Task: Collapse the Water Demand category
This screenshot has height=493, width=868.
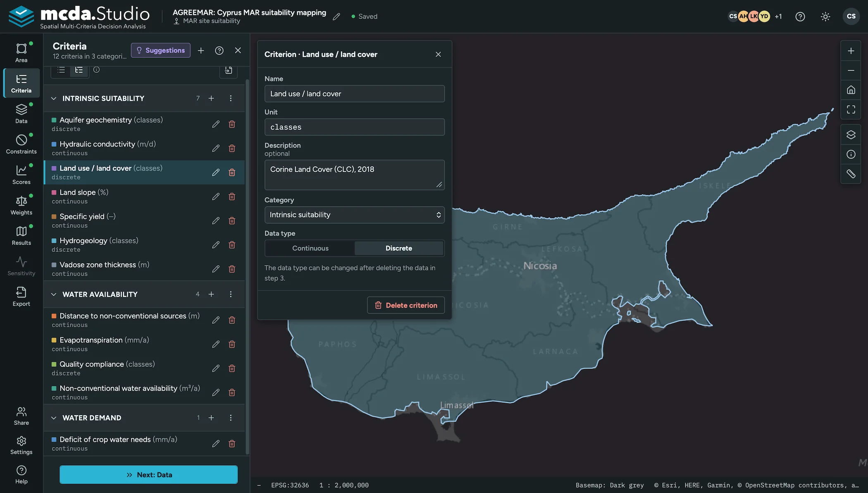Action: [x=54, y=418]
